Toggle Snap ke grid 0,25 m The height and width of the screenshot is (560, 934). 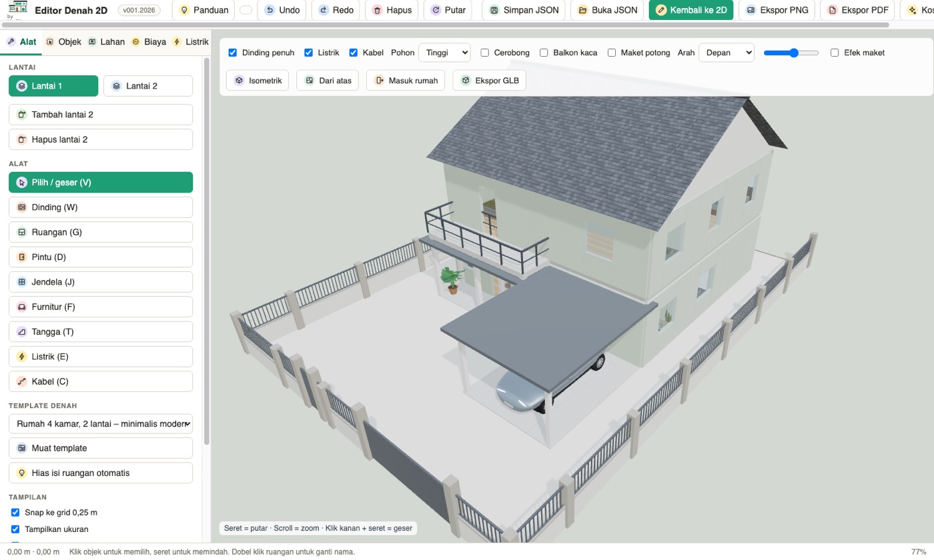15,513
